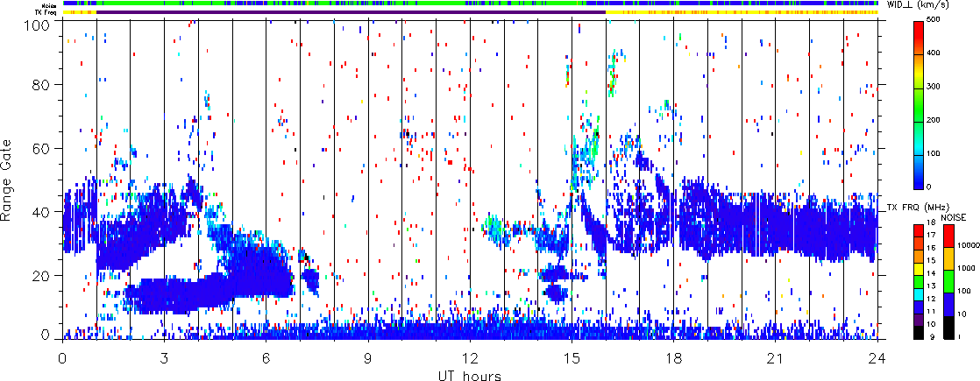This screenshot has width=980, height=381.
Task: Click the NOISE legend title
Action: click(953, 216)
